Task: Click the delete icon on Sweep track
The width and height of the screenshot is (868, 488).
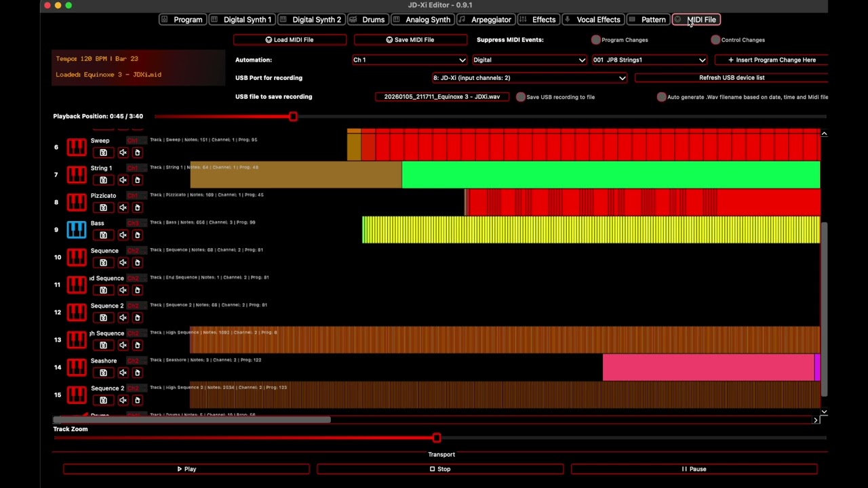Action: point(137,152)
